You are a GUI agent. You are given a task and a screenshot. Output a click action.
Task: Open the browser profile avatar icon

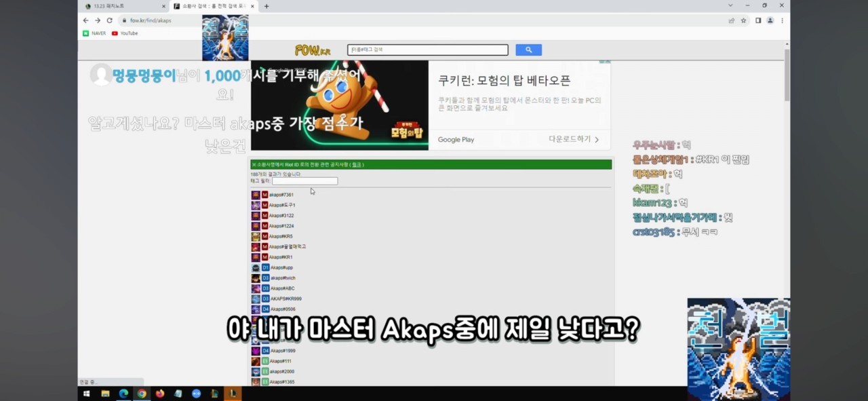pos(770,20)
